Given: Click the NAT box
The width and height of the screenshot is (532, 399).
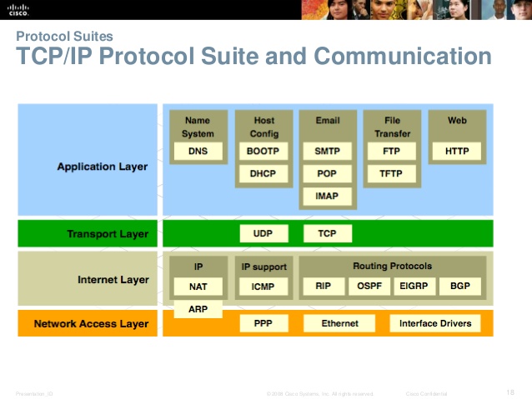Looking at the screenshot, I should click(198, 287).
